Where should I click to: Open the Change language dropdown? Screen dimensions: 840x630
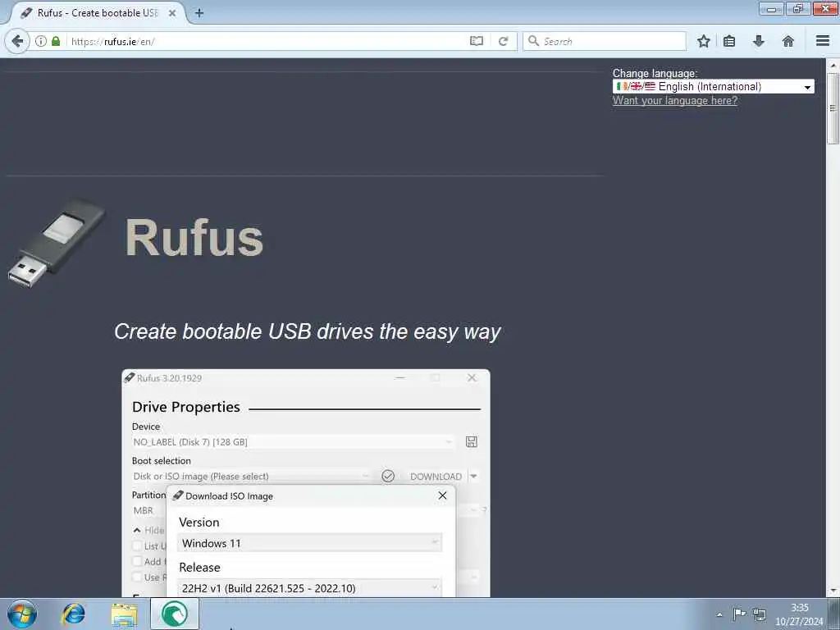coord(713,86)
